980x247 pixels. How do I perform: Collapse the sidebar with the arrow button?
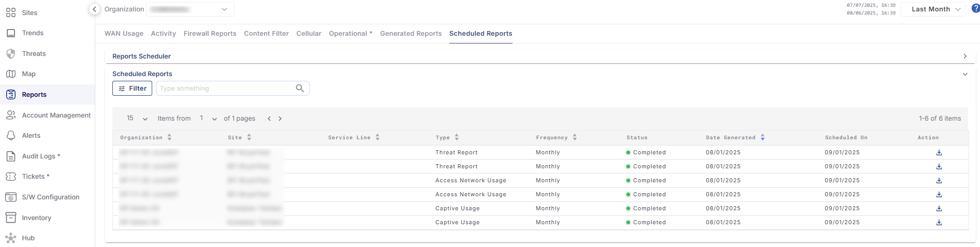pyautogui.click(x=94, y=9)
